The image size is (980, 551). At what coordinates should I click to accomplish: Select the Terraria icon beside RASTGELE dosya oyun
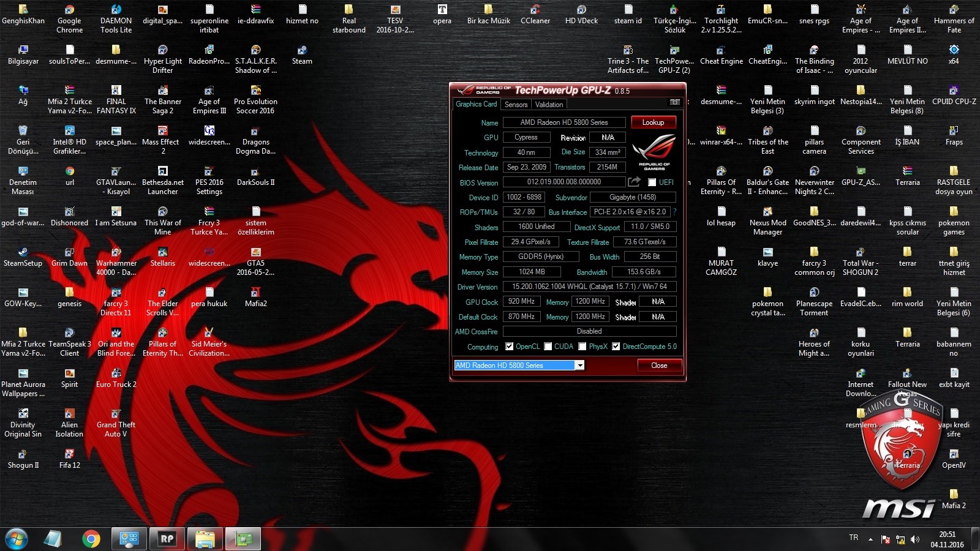908,176
